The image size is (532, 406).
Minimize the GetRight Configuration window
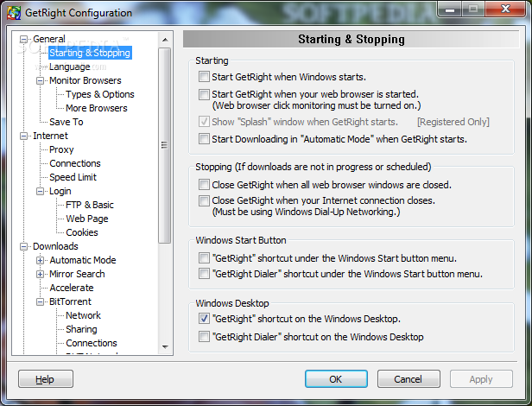click(450, 10)
